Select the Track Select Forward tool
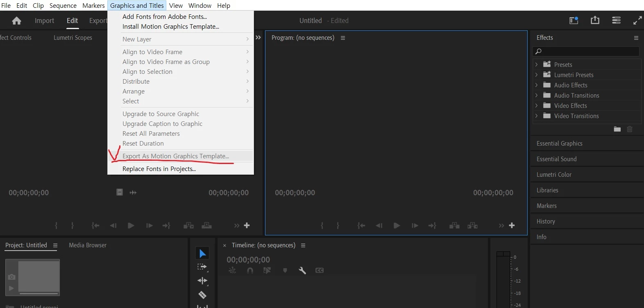The height and width of the screenshot is (308, 644). (x=202, y=267)
